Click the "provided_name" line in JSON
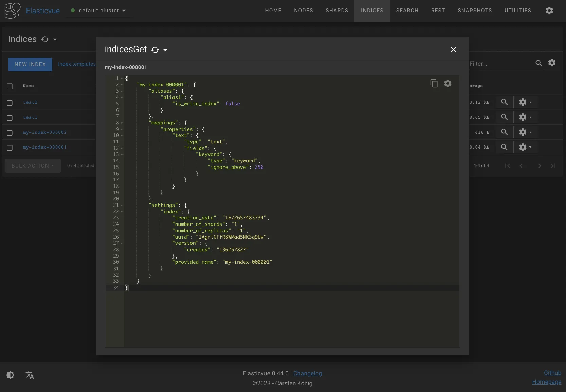The width and height of the screenshot is (566, 392). pyautogui.click(x=222, y=262)
